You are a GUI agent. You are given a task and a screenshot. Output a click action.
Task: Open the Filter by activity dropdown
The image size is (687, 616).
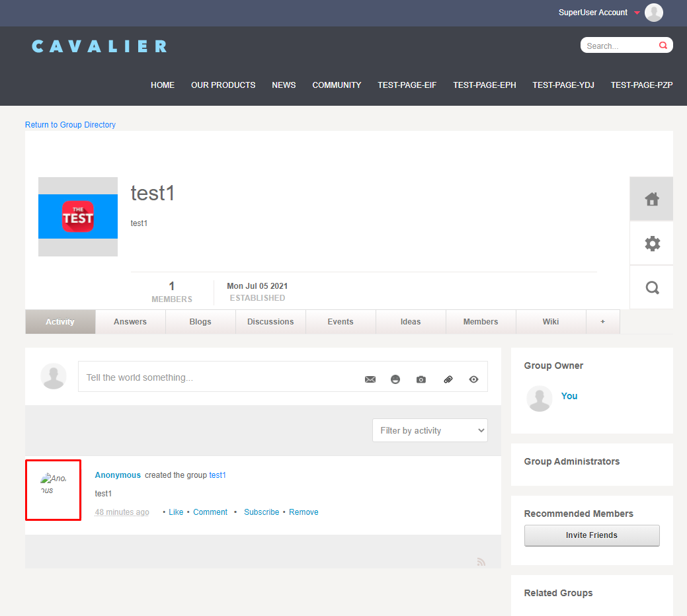coord(430,430)
